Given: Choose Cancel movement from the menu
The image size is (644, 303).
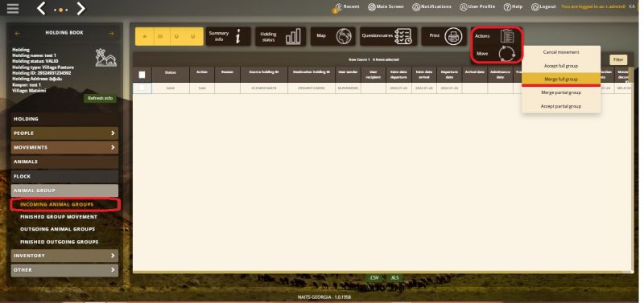Looking at the screenshot, I should [x=561, y=52].
